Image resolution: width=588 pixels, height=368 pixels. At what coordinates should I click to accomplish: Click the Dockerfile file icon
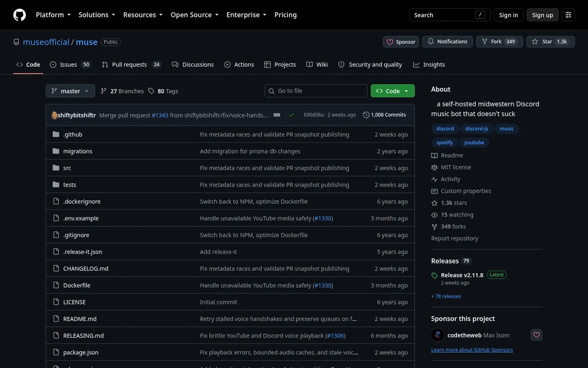click(x=56, y=285)
